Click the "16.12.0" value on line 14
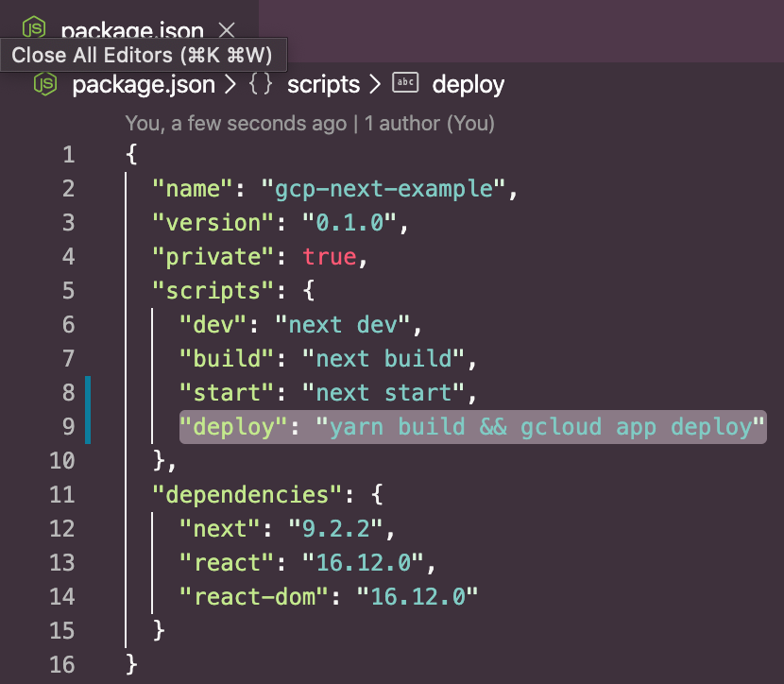784x684 pixels. click(x=417, y=596)
